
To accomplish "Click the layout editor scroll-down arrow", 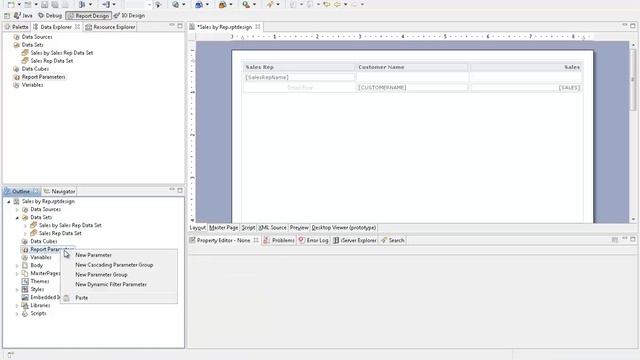I will coord(633,220).
